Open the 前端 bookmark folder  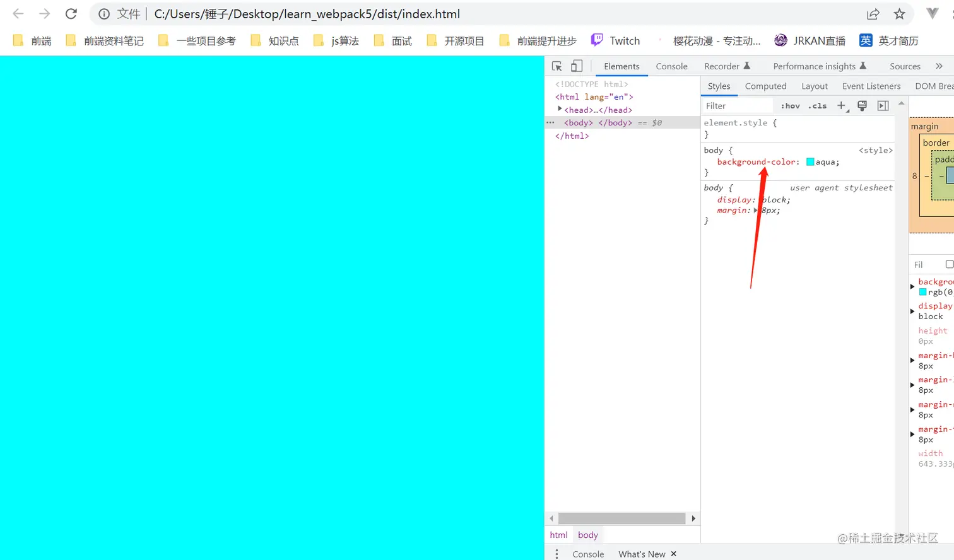pos(32,40)
